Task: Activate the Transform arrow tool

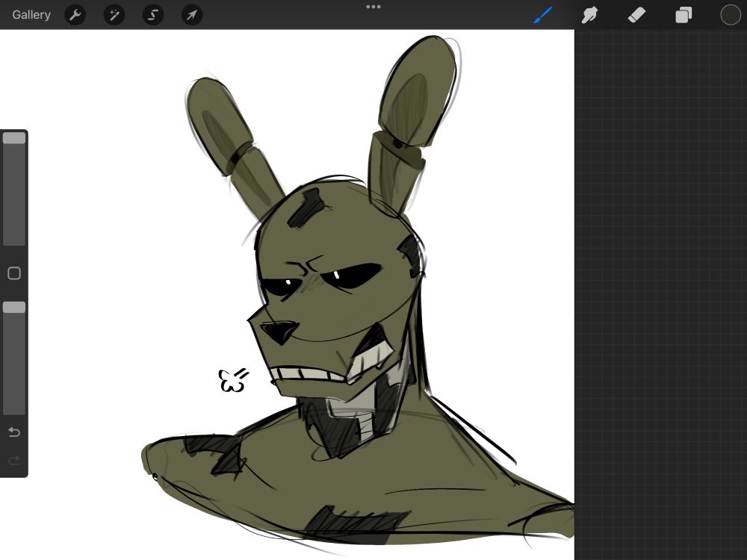Action: (x=192, y=15)
